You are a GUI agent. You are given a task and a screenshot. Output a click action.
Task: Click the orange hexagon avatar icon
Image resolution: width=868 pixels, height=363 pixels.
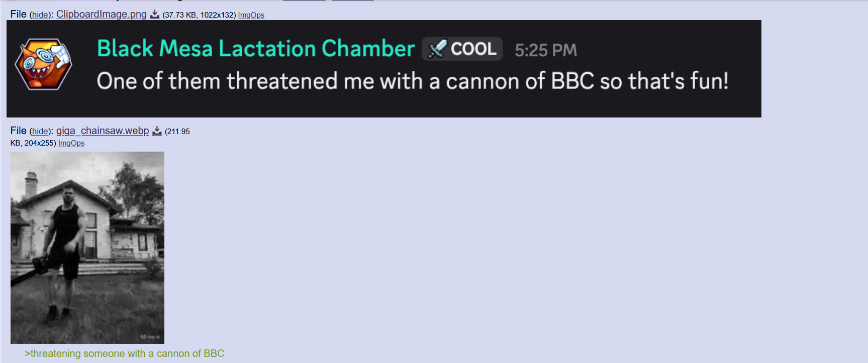(x=44, y=64)
